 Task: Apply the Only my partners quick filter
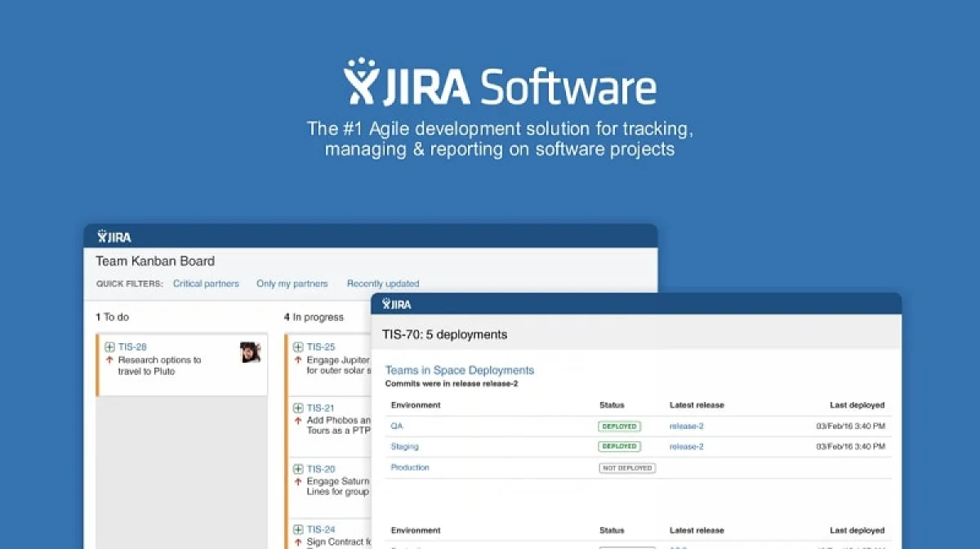[292, 283]
